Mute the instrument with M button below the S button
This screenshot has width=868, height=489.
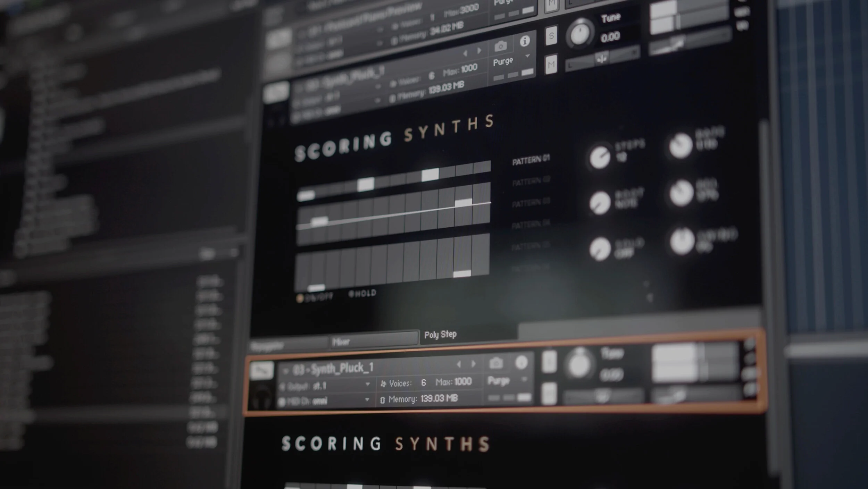(551, 64)
